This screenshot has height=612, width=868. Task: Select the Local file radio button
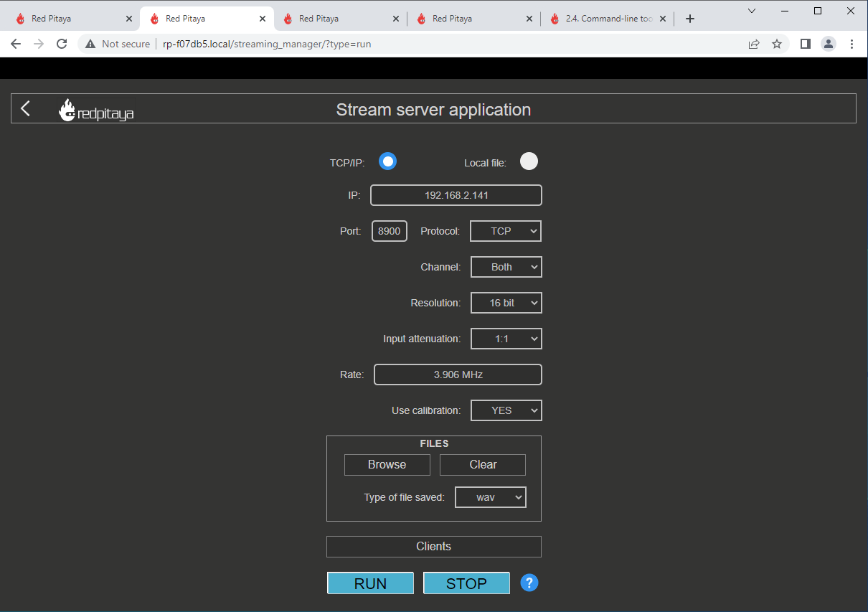tap(529, 161)
